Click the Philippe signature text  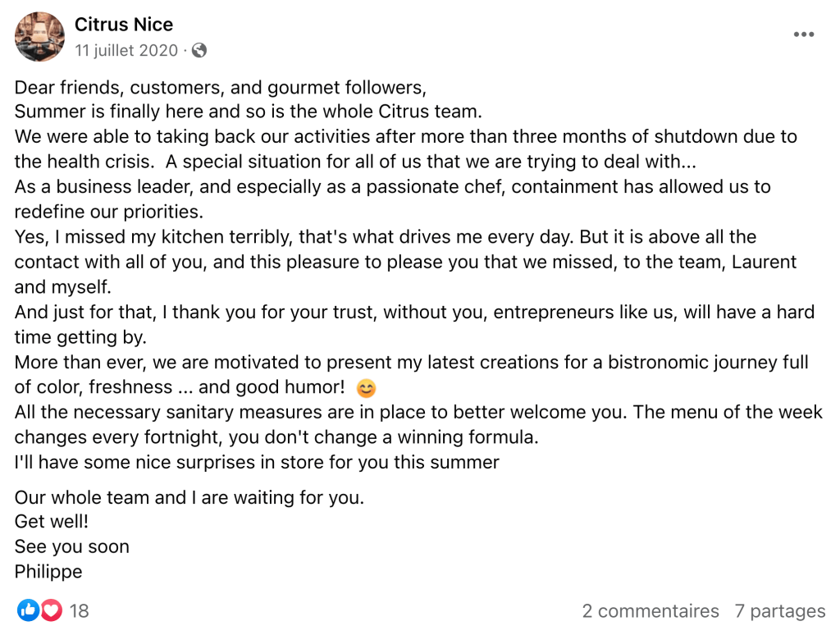(x=48, y=571)
